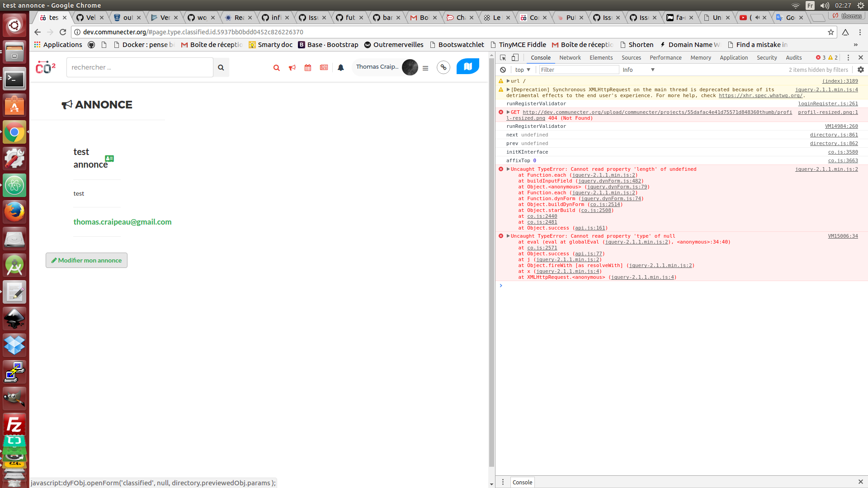Type in the console Filter field
This screenshot has height=488, width=868.
579,70
